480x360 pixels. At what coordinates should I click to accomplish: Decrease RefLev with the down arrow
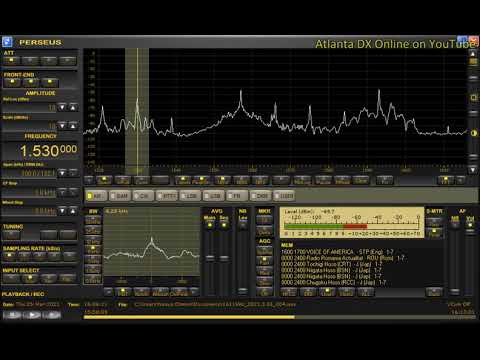point(62,107)
